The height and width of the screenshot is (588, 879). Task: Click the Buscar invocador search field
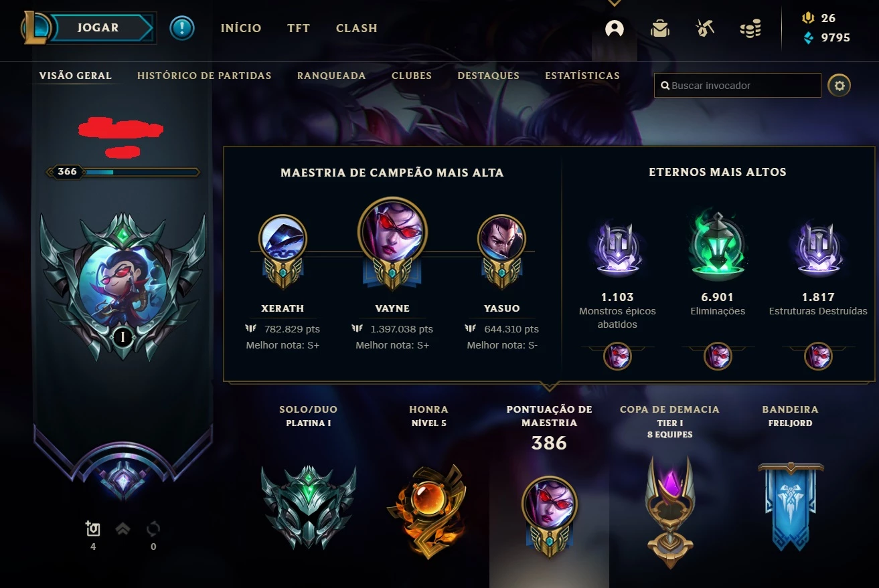[x=738, y=86]
